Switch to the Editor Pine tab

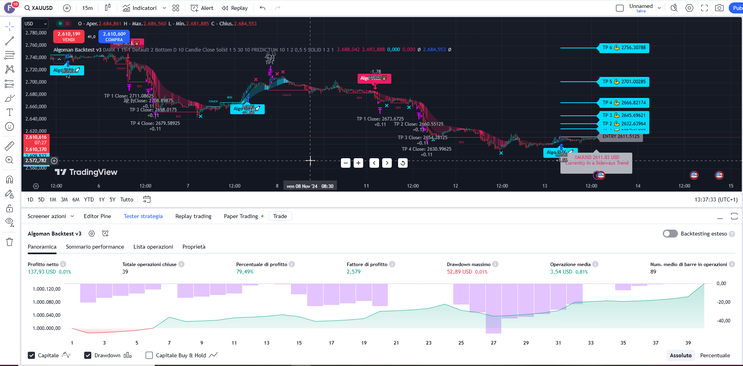pyautogui.click(x=97, y=216)
